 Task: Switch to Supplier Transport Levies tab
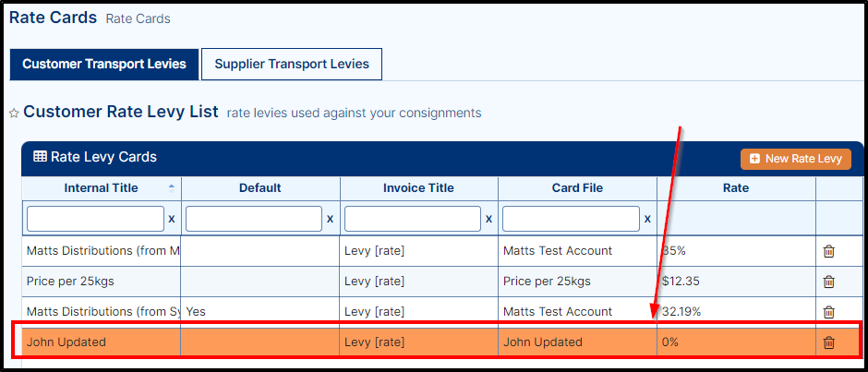click(292, 65)
